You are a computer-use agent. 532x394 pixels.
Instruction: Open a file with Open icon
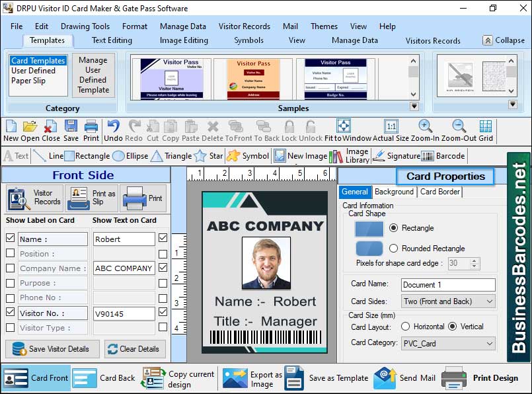click(30, 131)
